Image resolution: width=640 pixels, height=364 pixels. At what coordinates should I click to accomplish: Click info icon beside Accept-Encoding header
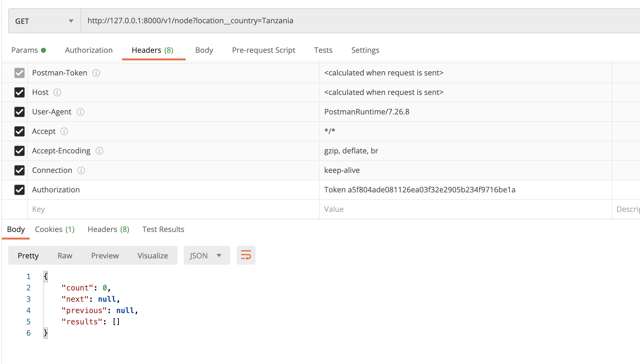click(99, 151)
